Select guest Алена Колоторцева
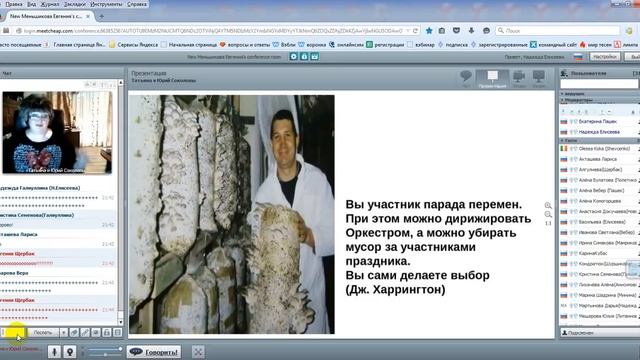This screenshot has width=640, height=360. click(600, 201)
